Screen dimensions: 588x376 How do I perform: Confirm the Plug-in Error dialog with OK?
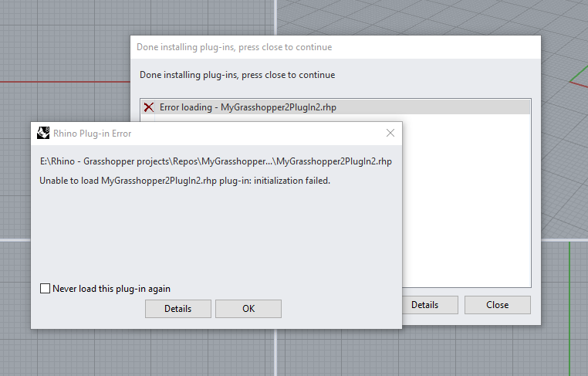tap(248, 309)
